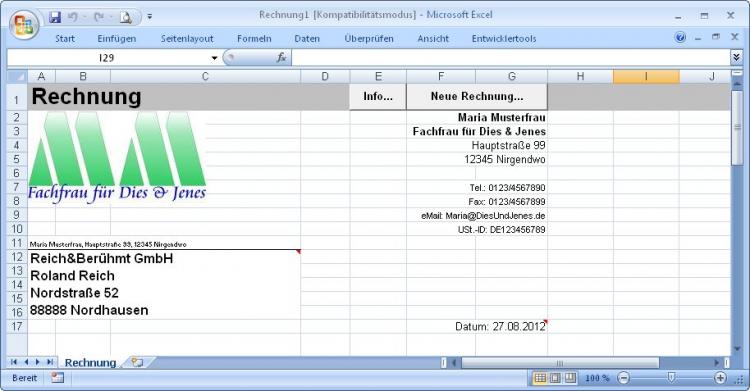Insert a new worksheet tab icon
This screenshot has height=391, width=750.
[x=137, y=362]
